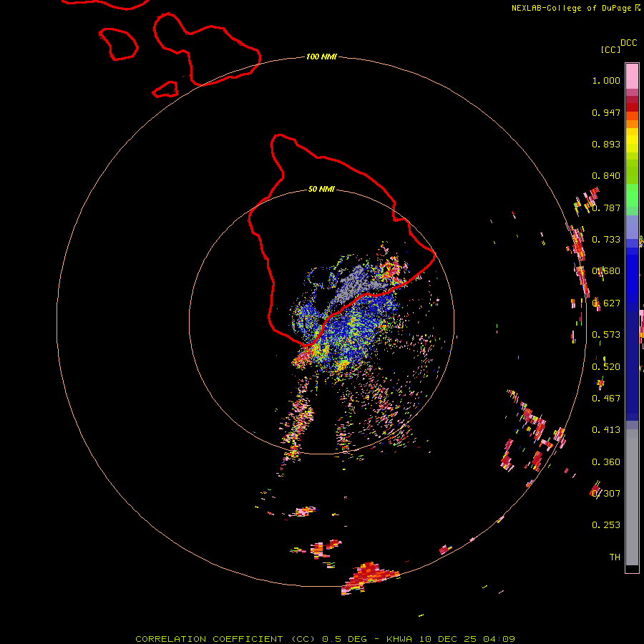The image size is (644, 644).
Task: Select the 0.413 legend value
Action: tap(606, 430)
